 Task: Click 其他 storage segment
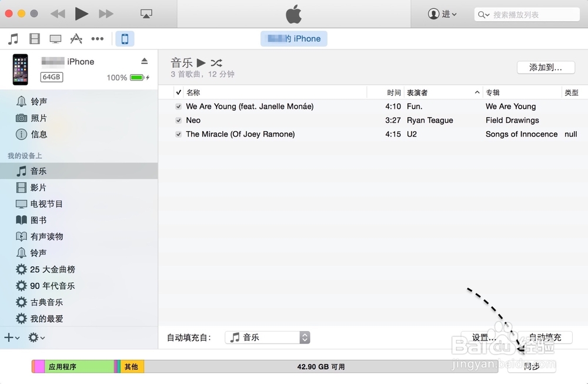pyautogui.click(x=132, y=366)
